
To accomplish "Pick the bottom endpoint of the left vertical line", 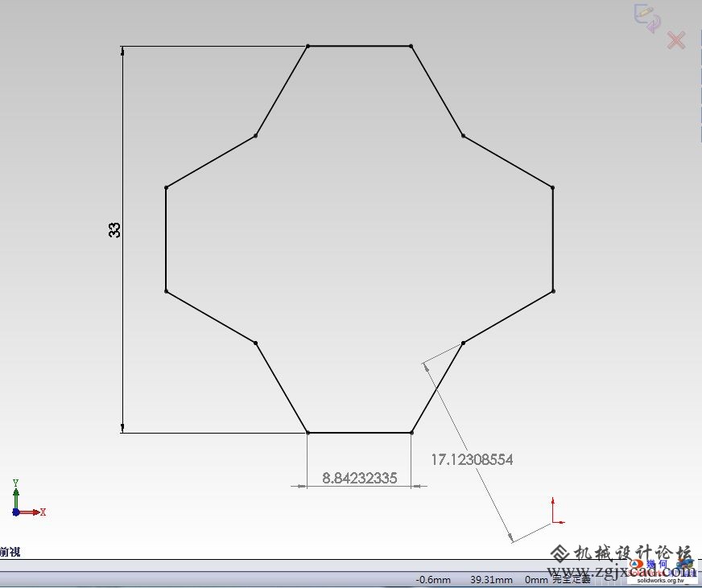I will coord(166,291).
